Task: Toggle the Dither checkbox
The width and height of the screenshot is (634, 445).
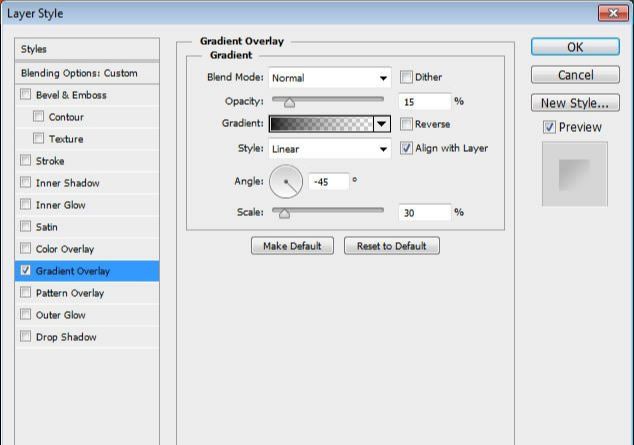Action: click(406, 77)
